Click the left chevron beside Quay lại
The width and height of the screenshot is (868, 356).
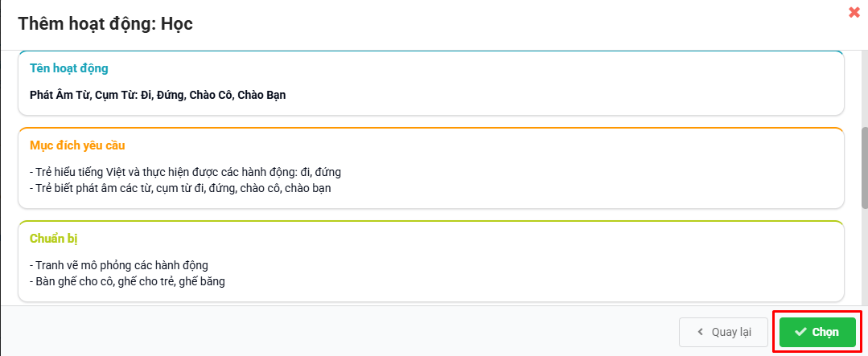coord(701,332)
